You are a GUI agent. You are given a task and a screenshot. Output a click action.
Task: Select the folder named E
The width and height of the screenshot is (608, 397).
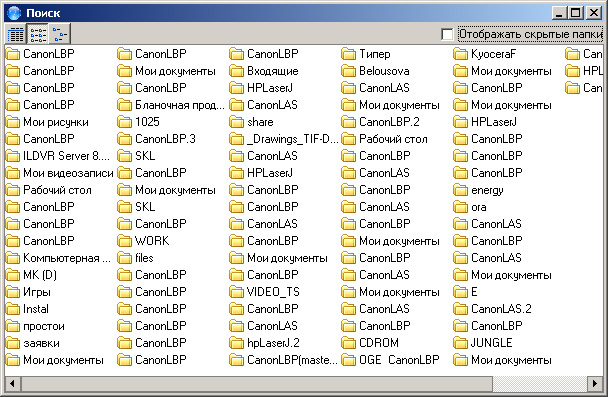[x=474, y=292]
